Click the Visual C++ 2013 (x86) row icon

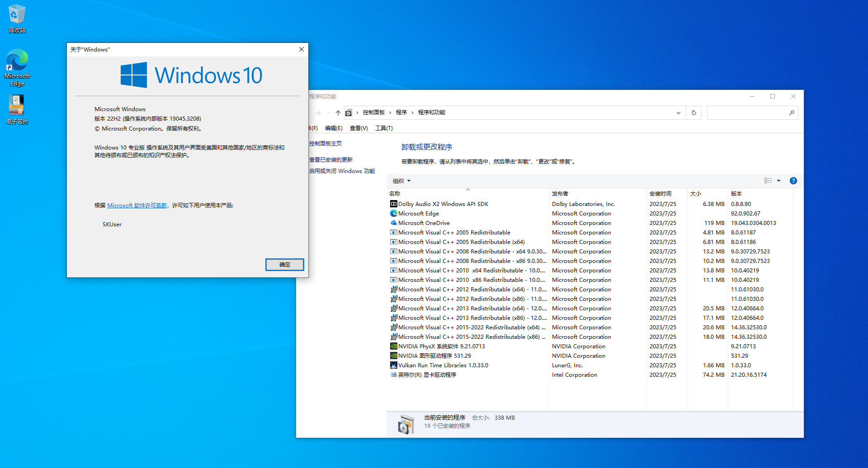(394, 318)
